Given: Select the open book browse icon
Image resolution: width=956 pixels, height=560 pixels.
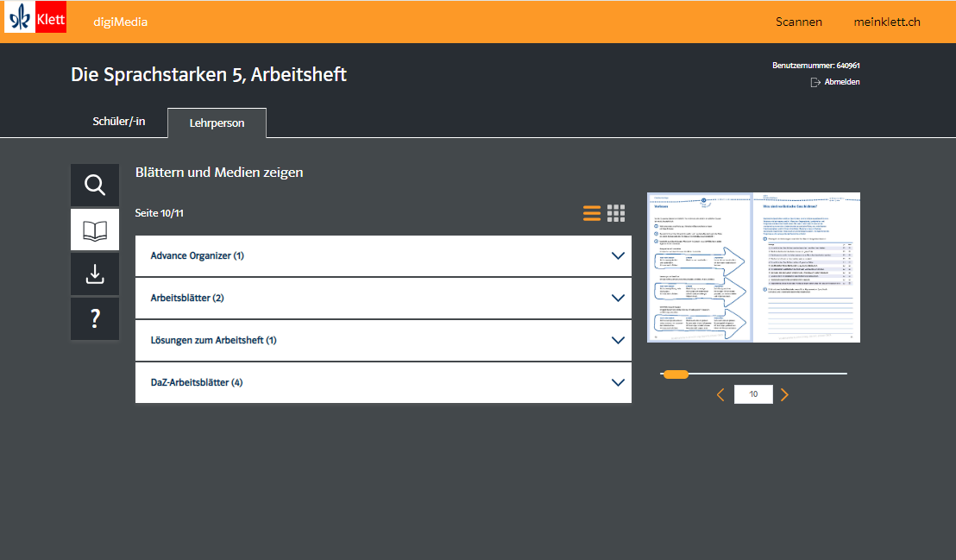Looking at the screenshot, I should pyautogui.click(x=95, y=230).
